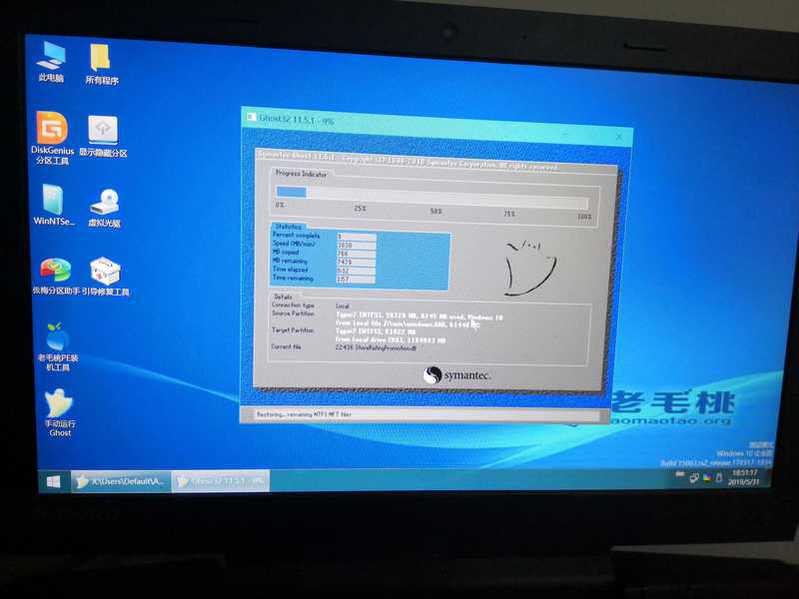Click the Ghost mascot drawing
Image resolution: width=799 pixels, height=599 pixels.
pyautogui.click(x=530, y=268)
